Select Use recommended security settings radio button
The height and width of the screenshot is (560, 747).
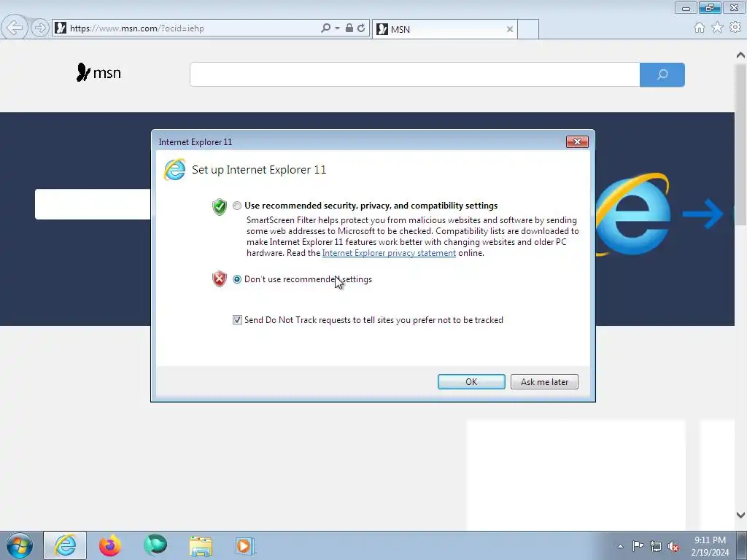coord(237,206)
